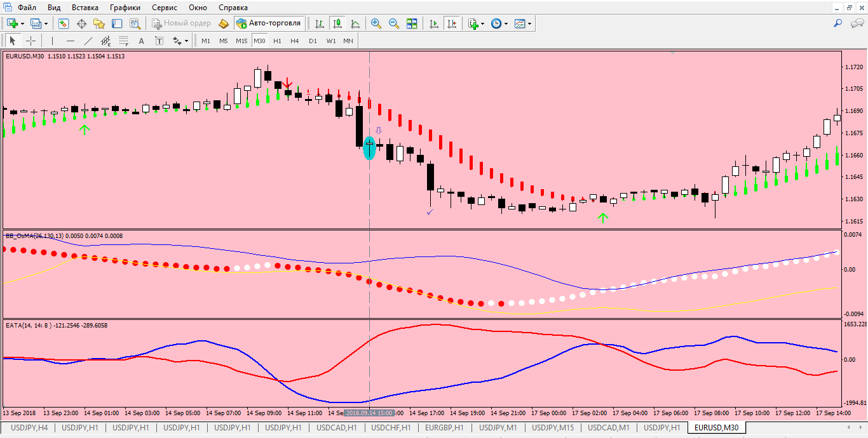Expand the Templates dropdown arrow

pyautogui.click(x=530, y=23)
